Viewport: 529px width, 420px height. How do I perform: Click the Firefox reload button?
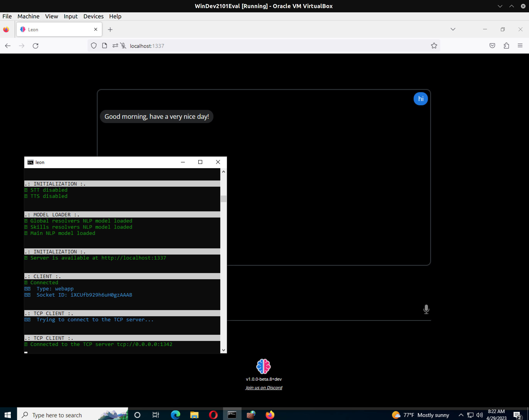pyautogui.click(x=35, y=46)
